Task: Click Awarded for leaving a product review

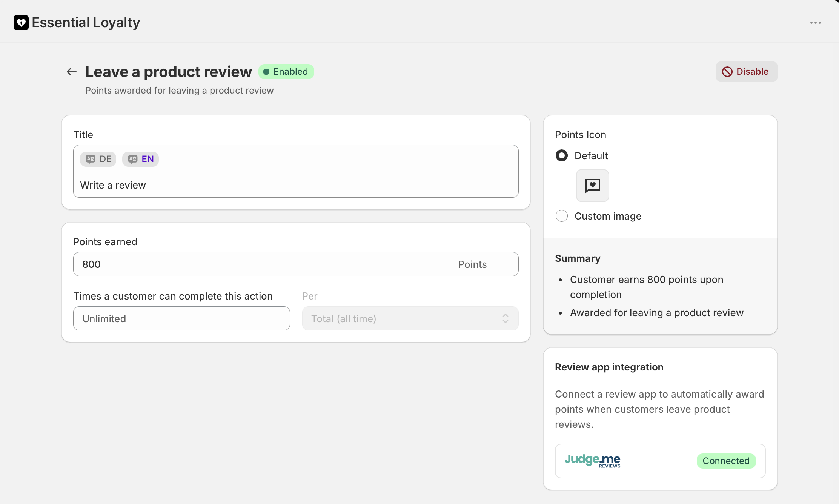Action: tap(657, 313)
